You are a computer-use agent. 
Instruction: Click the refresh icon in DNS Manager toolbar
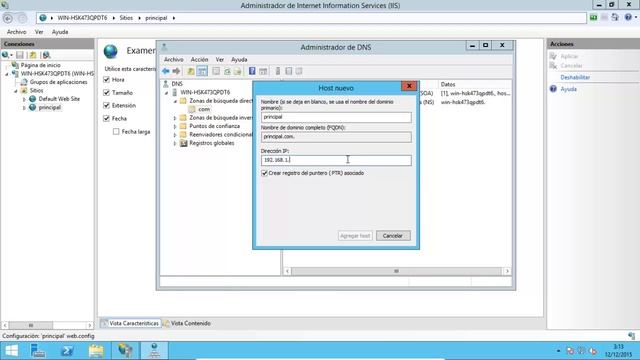(x=227, y=71)
